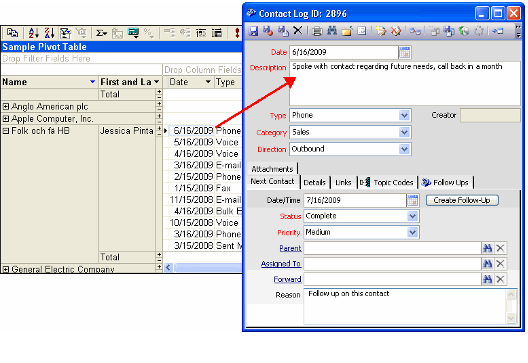Clear the Forward field with its X
This screenshot has width=528, height=363.
(x=500, y=279)
